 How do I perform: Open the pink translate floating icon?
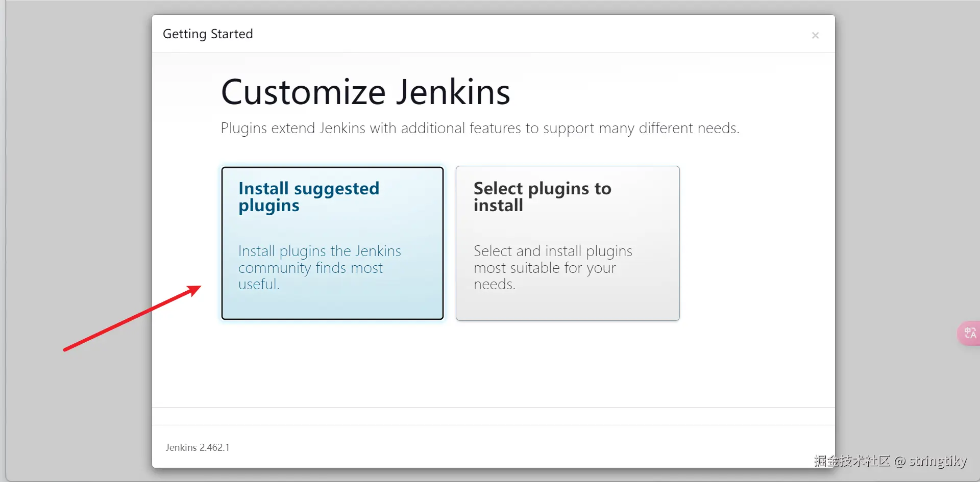[969, 333]
